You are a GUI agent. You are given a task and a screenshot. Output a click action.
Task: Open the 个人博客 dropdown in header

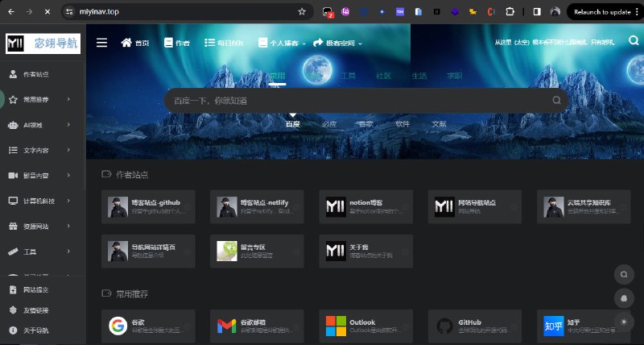coord(279,43)
